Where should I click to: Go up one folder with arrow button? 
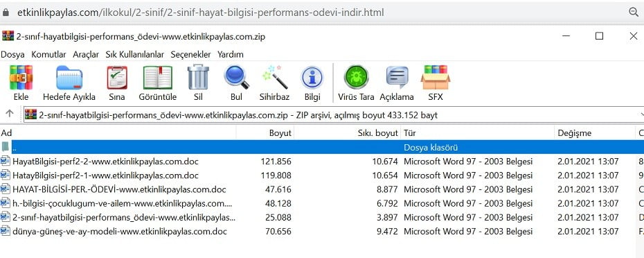pos(10,114)
